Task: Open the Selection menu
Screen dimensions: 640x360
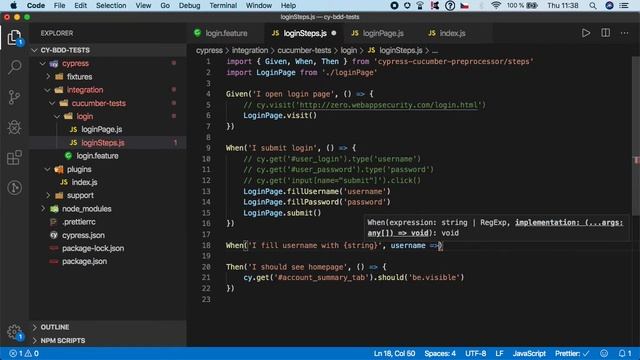Action: (111, 5)
